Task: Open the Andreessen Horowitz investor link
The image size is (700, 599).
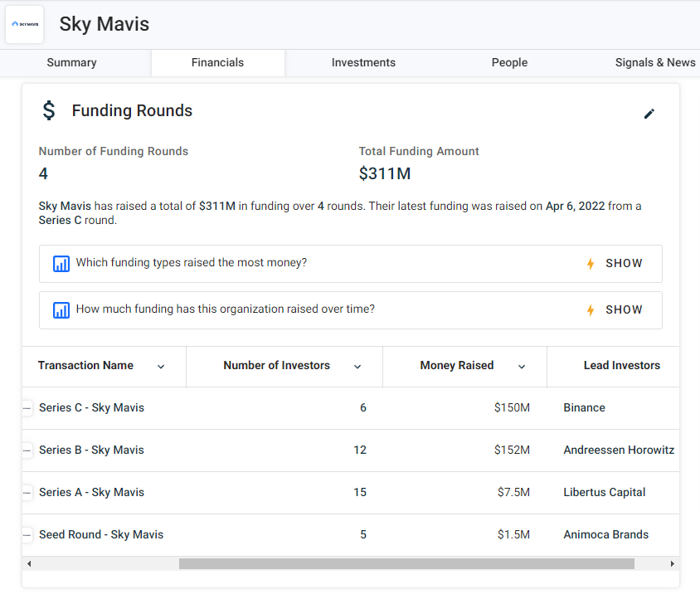Action: 618,450
